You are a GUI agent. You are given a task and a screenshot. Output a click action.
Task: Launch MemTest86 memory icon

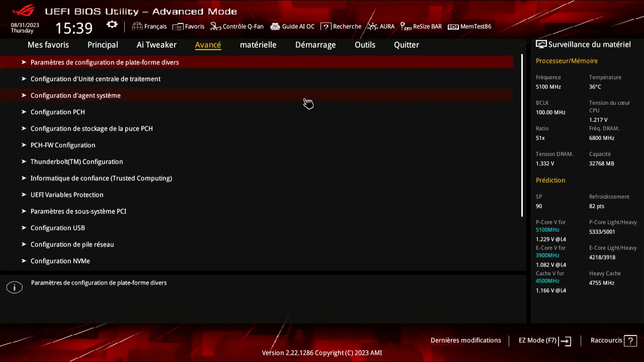point(453,27)
